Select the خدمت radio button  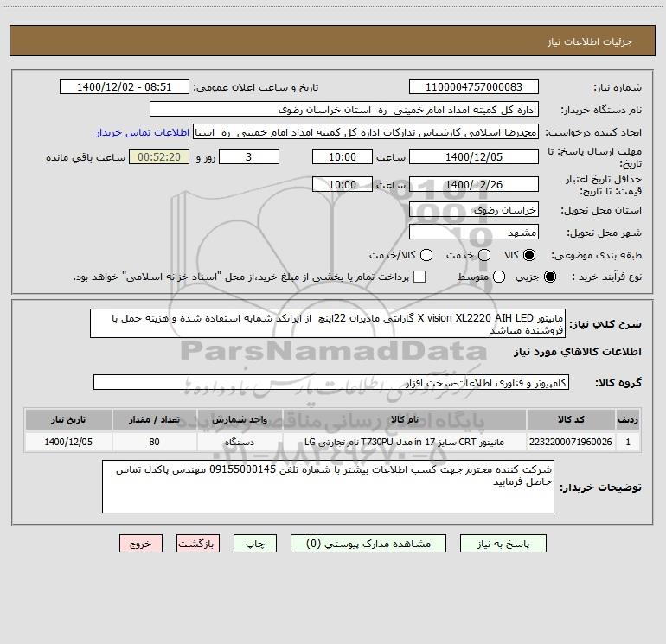tap(484, 255)
